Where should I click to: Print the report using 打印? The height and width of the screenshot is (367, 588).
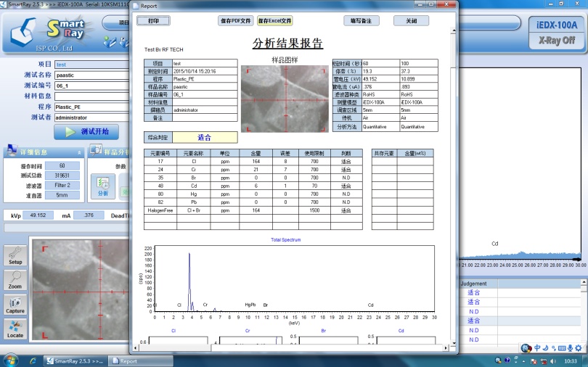153,20
